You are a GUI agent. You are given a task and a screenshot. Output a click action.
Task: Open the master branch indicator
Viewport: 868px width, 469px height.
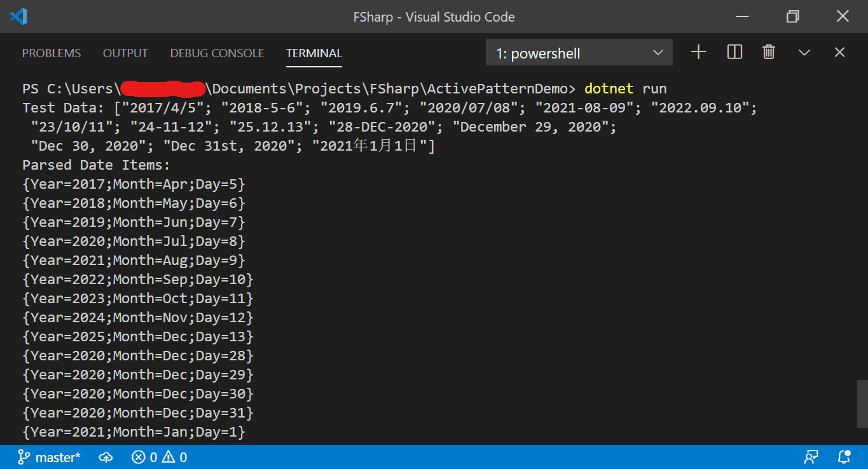point(49,457)
